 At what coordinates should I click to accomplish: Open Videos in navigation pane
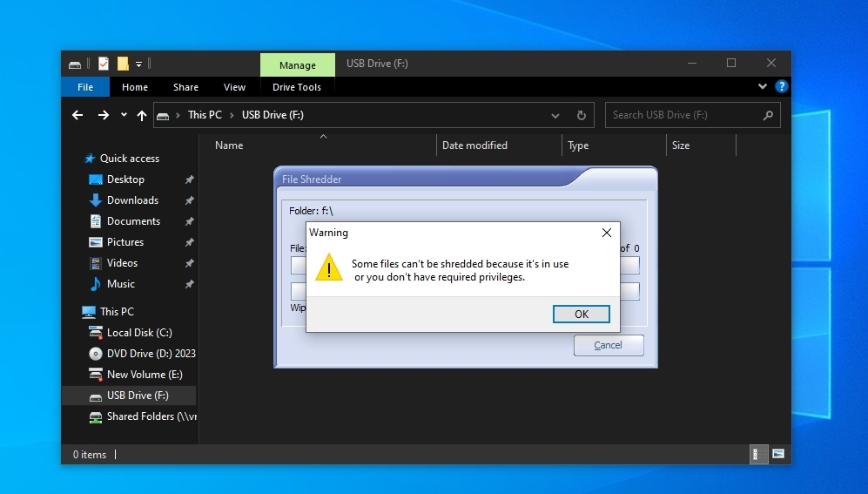pyautogui.click(x=122, y=263)
